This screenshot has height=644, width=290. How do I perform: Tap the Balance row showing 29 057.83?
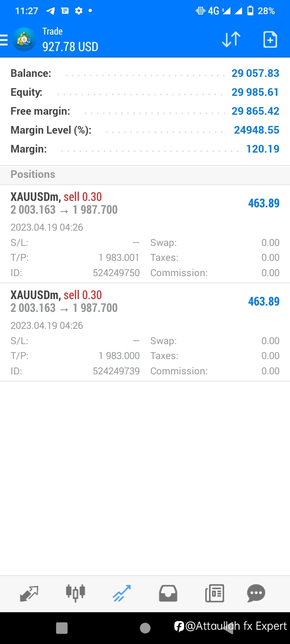(145, 73)
